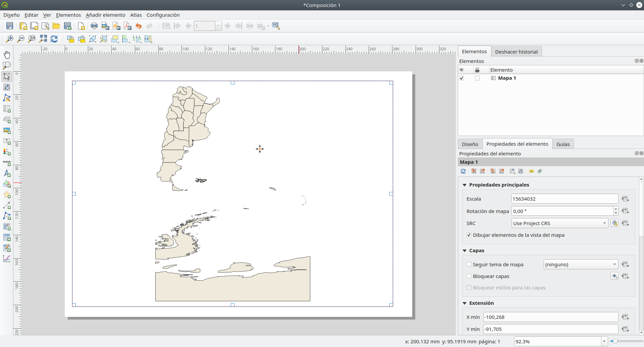
Task: Open data-defined override for Escala
Action: click(x=625, y=199)
